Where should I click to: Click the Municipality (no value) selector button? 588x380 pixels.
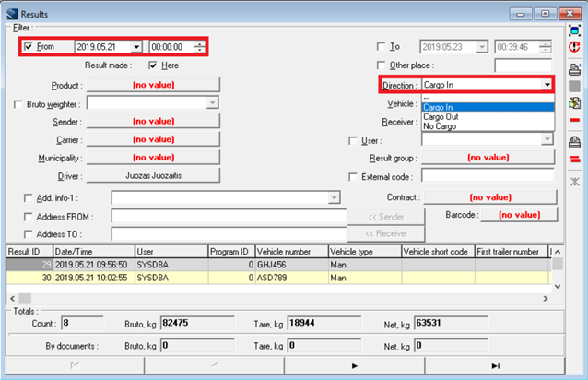point(153,157)
